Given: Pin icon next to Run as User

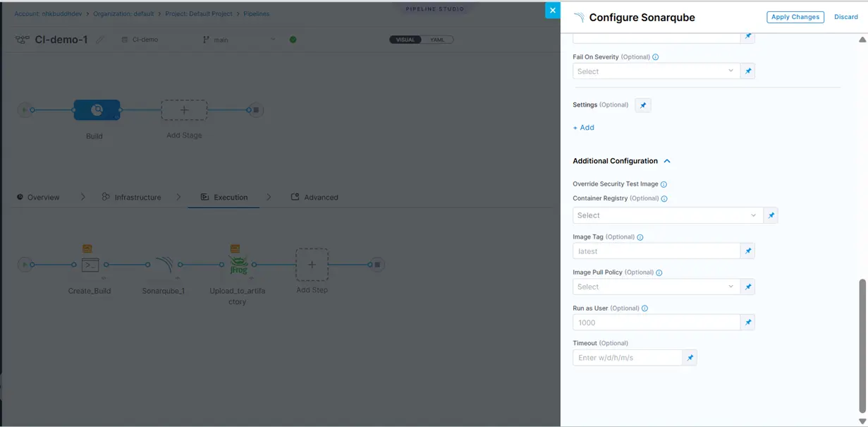Looking at the screenshot, I should pos(748,323).
